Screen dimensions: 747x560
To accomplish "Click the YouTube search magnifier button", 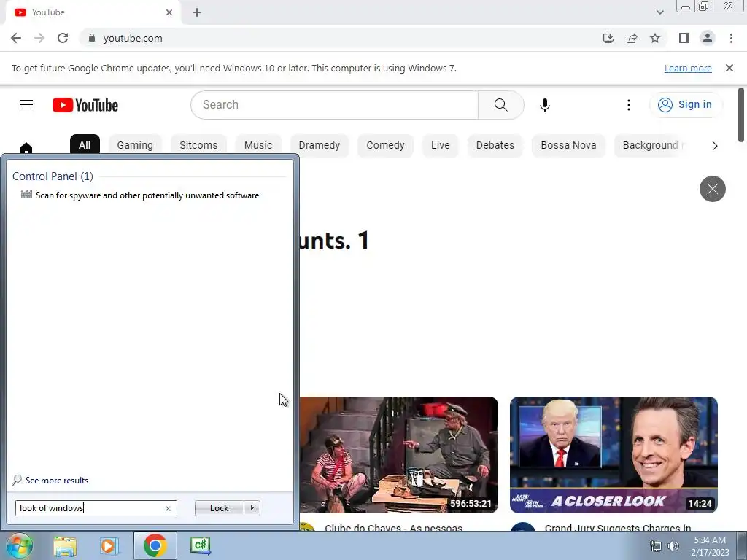I will (500, 105).
